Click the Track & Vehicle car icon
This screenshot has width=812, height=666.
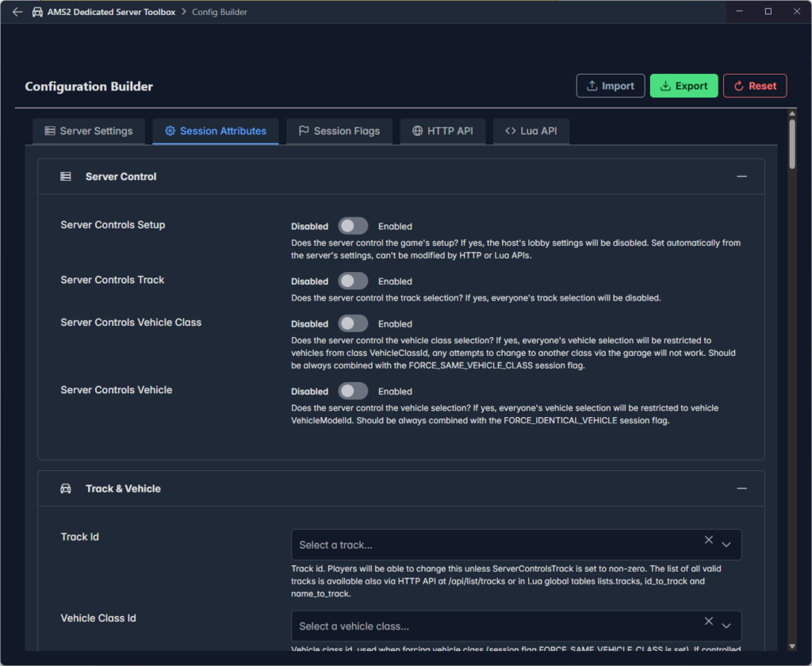point(66,489)
